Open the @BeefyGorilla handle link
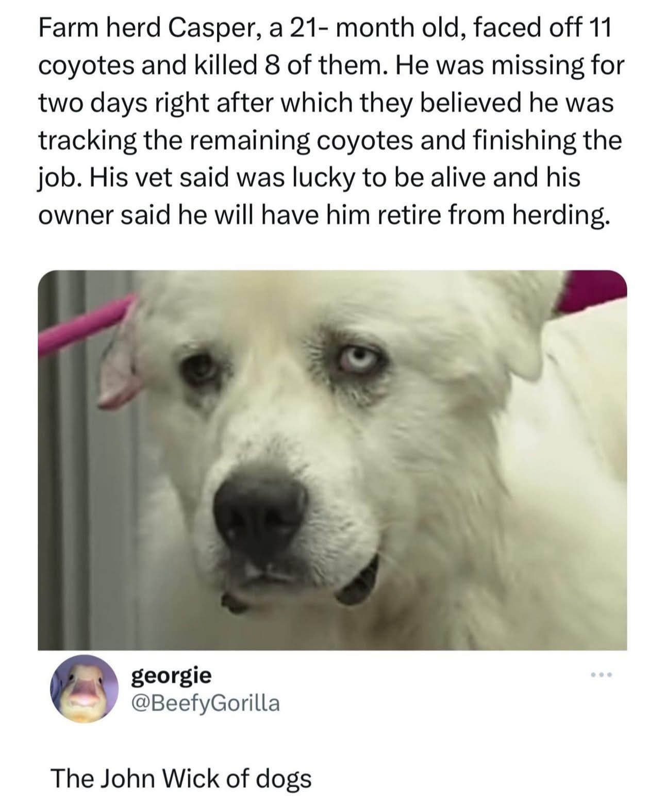The height and width of the screenshot is (812, 665). [x=205, y=703]
